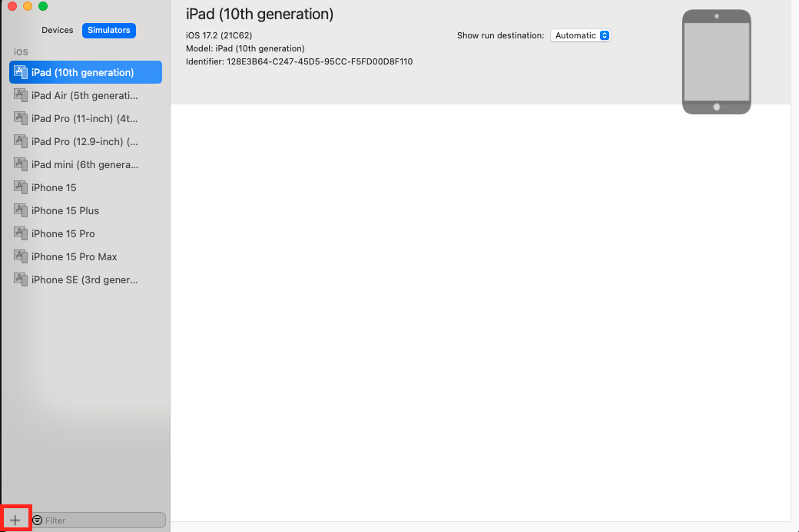Click the iPad device preview image

tap(716, 61)
